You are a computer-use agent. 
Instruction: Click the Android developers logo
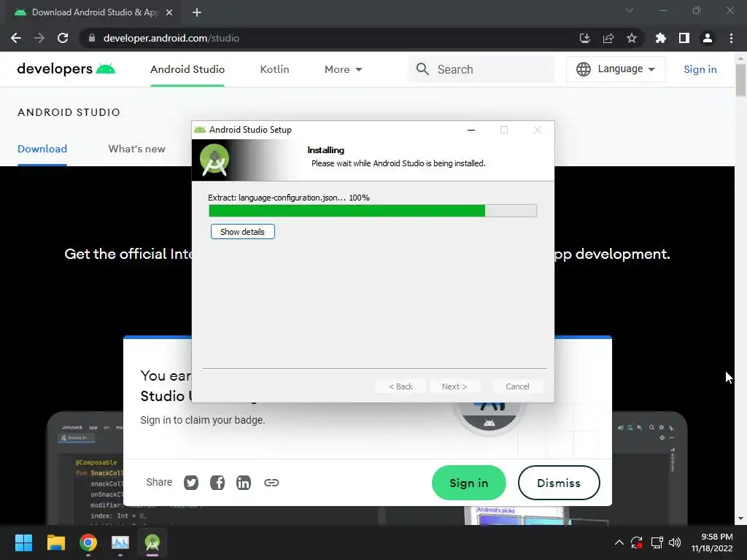pyautogui.click(x=66, y=69)
